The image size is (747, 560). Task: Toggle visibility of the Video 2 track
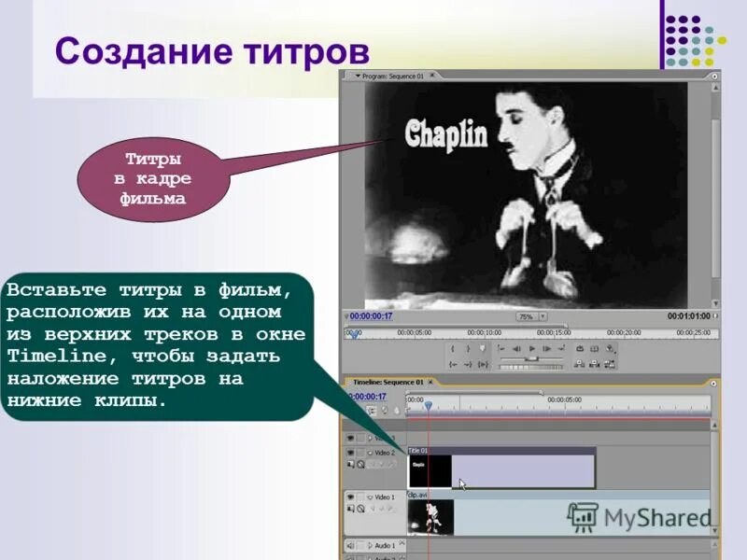pyautogui.click(x=350, y=451)
